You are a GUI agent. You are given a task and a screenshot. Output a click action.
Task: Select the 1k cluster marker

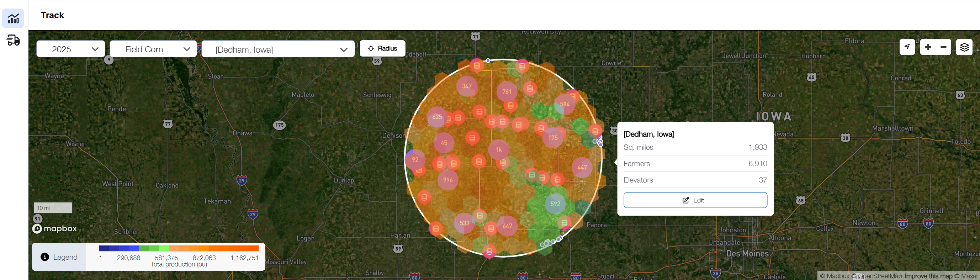pyautogui.click(x=498, y=150)
